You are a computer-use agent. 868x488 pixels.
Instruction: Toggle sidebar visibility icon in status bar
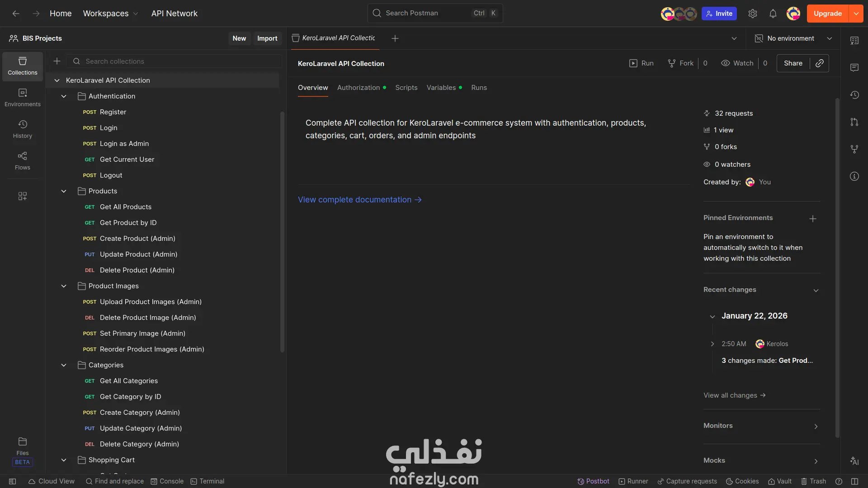point(13,481)
